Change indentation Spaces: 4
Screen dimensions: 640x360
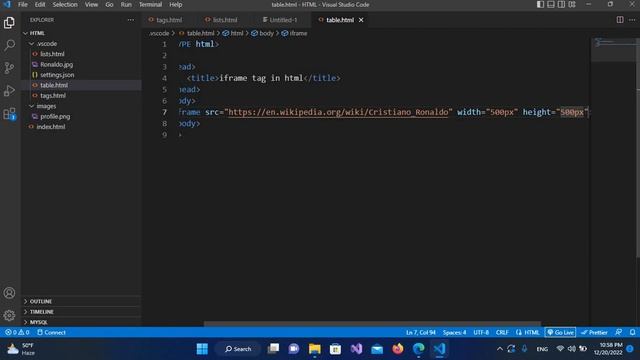coord(454,332)
